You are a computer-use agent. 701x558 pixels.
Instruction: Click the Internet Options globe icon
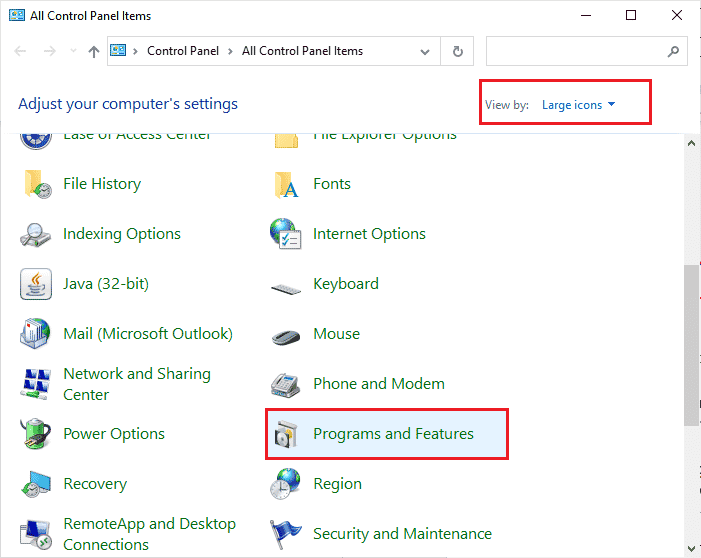point(286,233)
